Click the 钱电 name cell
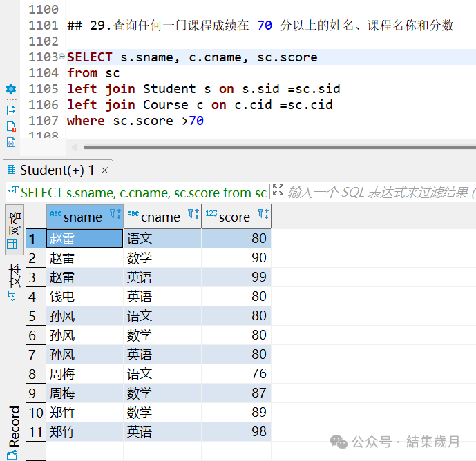This screenshot has height=461, width=476. tap(84, 297)
